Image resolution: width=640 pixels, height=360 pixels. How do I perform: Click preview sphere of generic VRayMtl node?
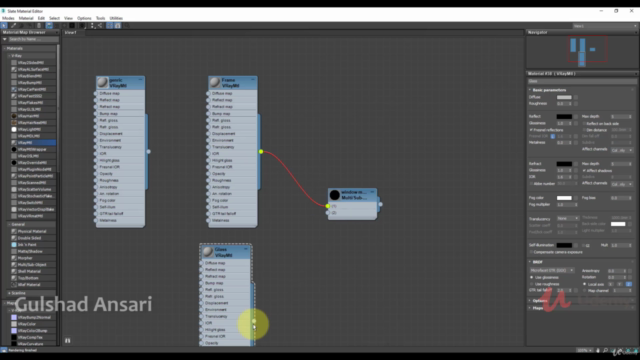pyautogui.click(x=102, y=82)
